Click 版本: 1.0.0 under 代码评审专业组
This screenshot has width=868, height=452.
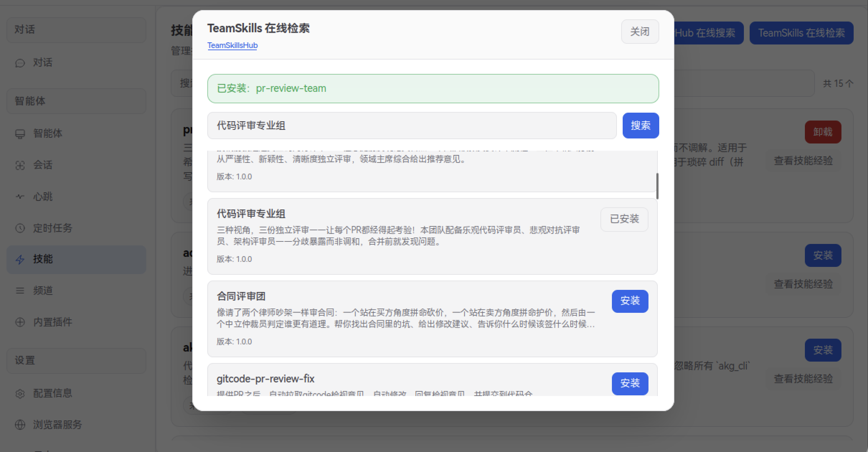coord(234,259)
